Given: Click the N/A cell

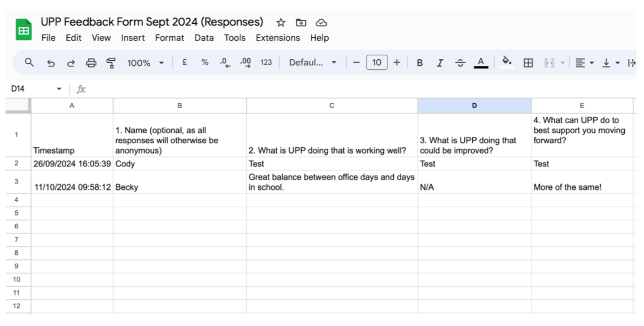Looking at the screenshot, I should [474, 182].
